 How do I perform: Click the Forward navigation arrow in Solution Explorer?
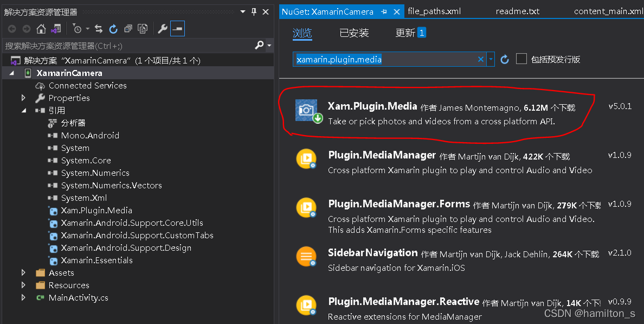(x=26, y=29)
